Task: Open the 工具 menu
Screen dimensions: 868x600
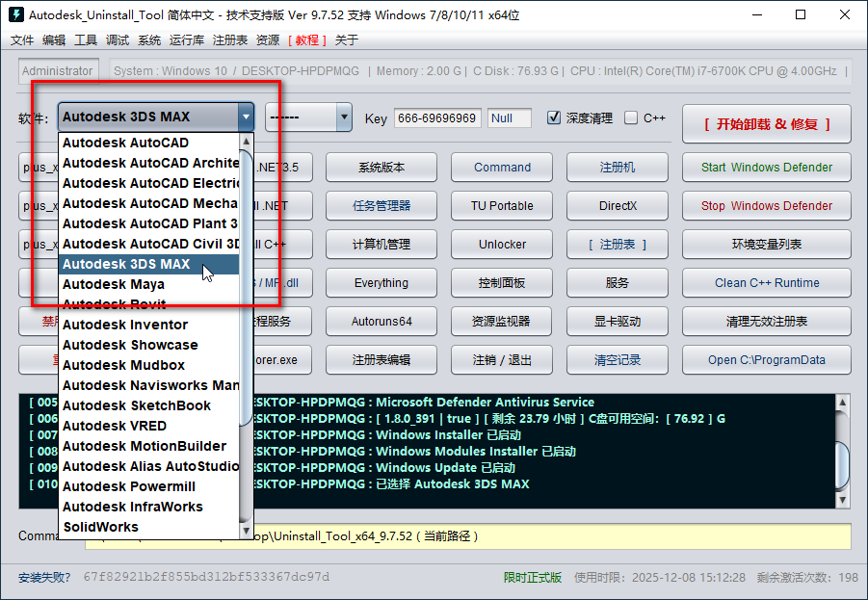Action: coord(86,39)
